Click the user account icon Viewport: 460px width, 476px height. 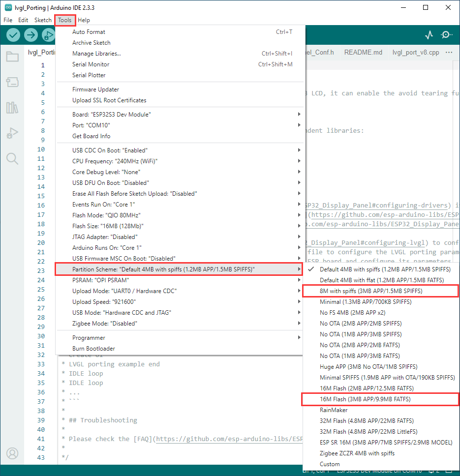point(12,453)
